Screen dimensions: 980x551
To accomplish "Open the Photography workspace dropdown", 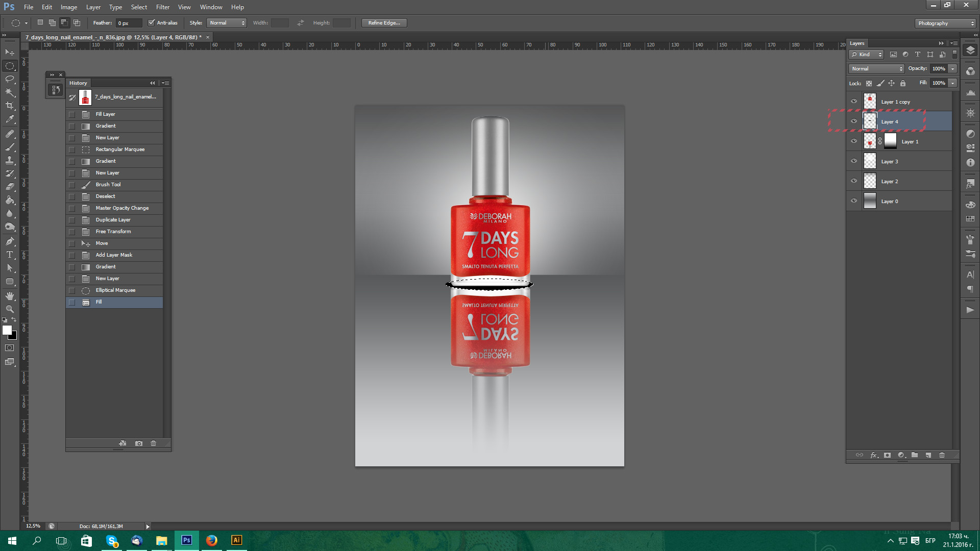I will coord(945,23).
